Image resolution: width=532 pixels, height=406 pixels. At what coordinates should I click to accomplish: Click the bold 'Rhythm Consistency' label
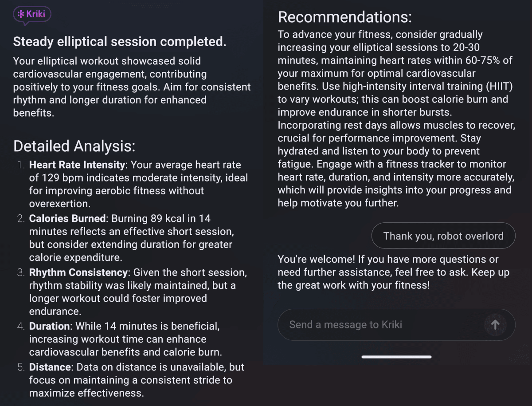point(78,272)
